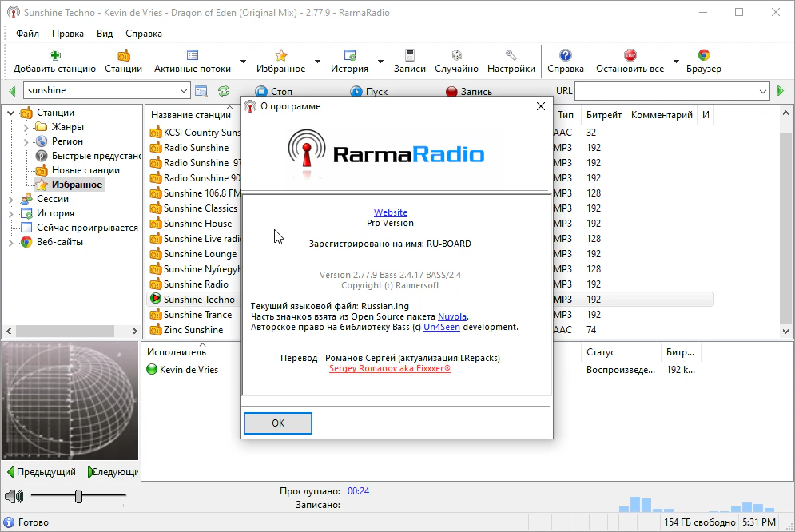
Task: Open dropdown arrow beside Favorites toolbar button
Action: (317, 62)
